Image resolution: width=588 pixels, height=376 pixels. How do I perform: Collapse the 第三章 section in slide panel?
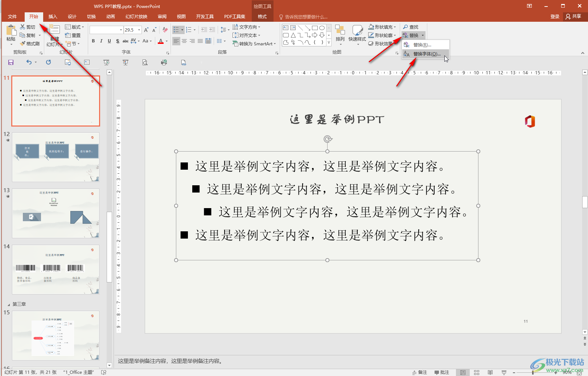[9, 304]
